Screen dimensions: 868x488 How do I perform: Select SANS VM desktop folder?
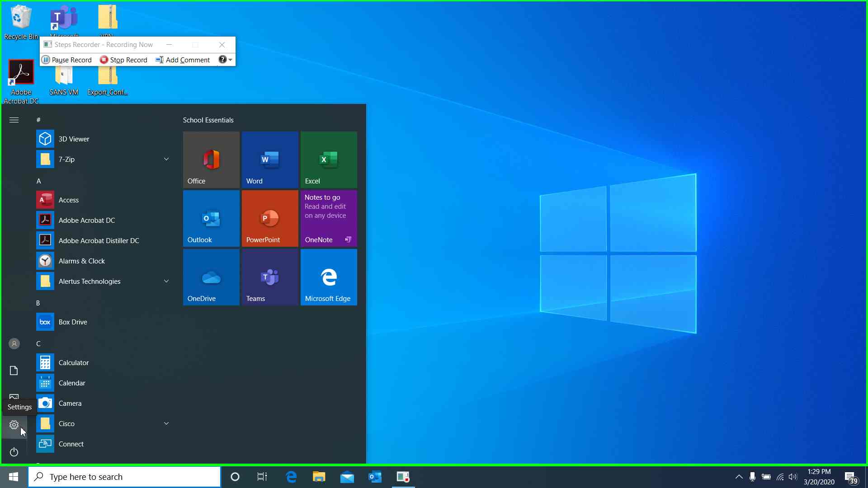pos(64,81)
